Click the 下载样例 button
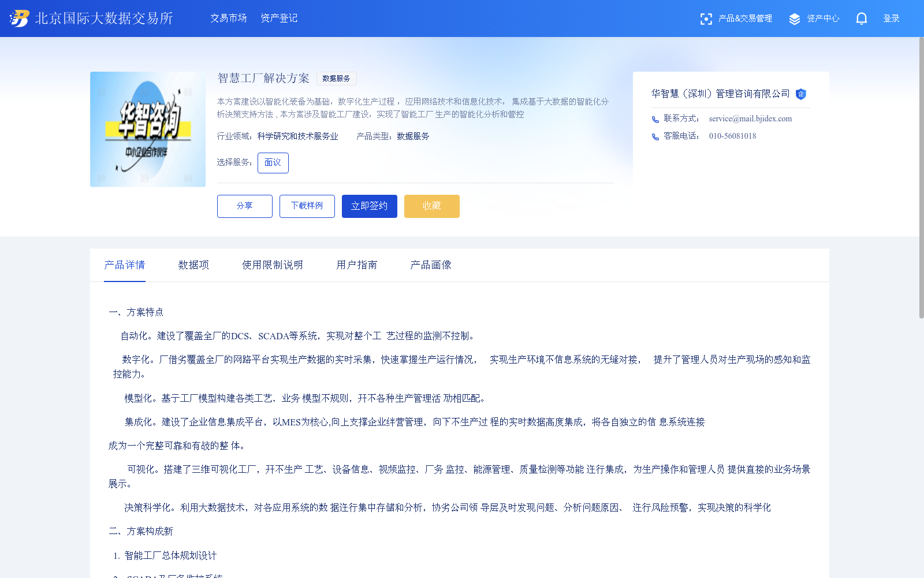 [307, 206]
